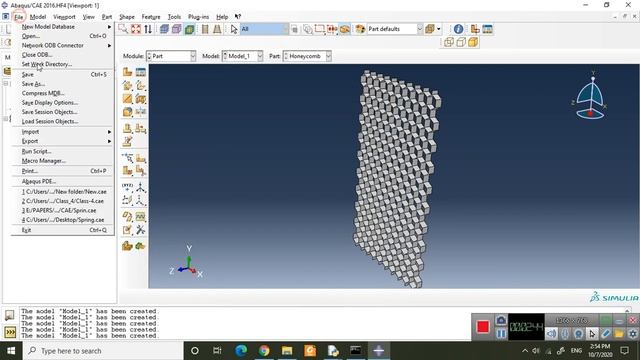
Task: Pause the screen recorder
Action: pyautogui.click(x=501, y=333)
